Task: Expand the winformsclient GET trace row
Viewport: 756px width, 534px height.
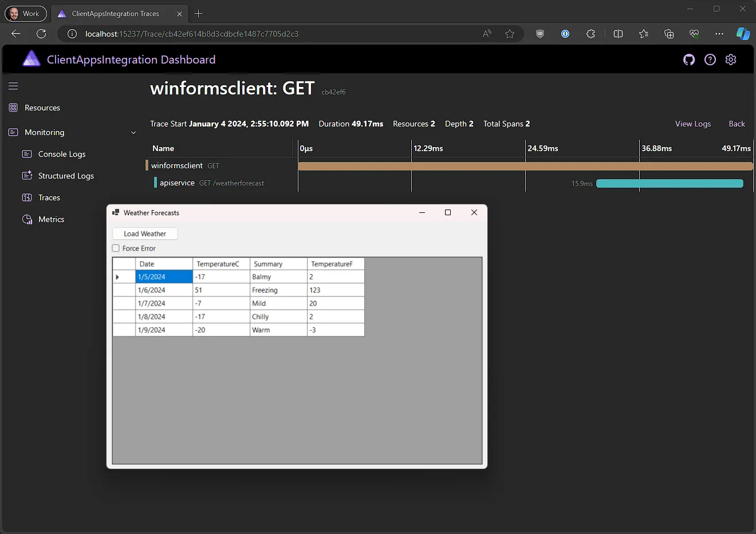Action: click(183, 165)
